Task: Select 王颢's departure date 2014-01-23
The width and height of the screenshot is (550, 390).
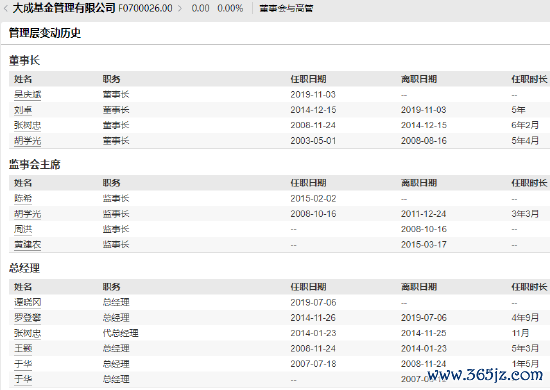Action: [424, 348]
